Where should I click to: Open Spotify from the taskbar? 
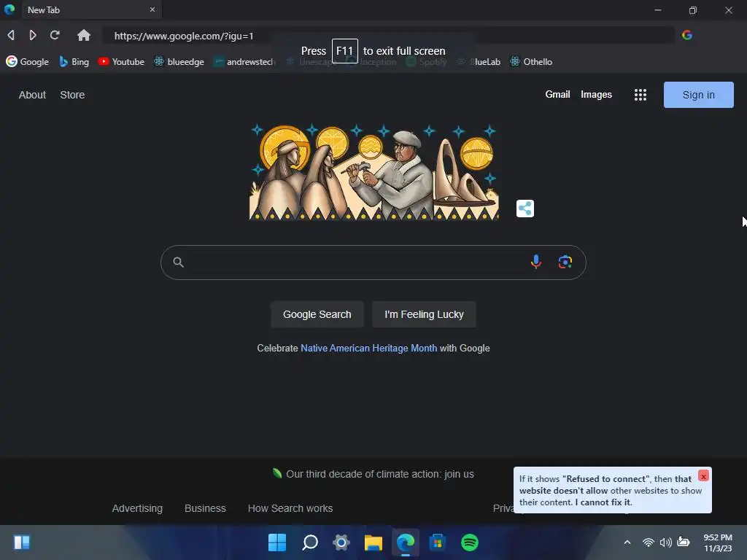point(470,542)
